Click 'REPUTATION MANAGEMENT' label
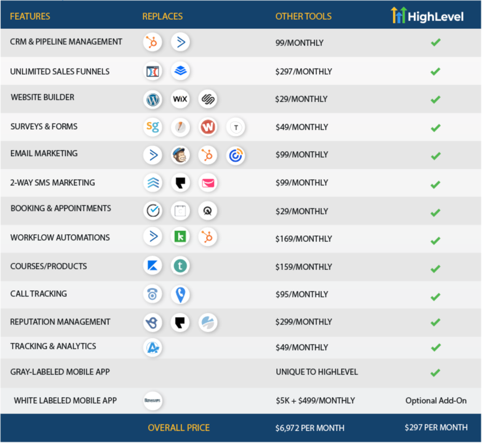Viewport: 484px width, 448px height. point(60,322)
